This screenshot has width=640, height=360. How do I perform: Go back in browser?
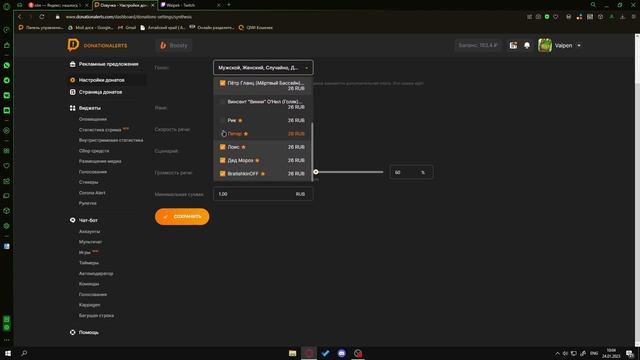20,17
